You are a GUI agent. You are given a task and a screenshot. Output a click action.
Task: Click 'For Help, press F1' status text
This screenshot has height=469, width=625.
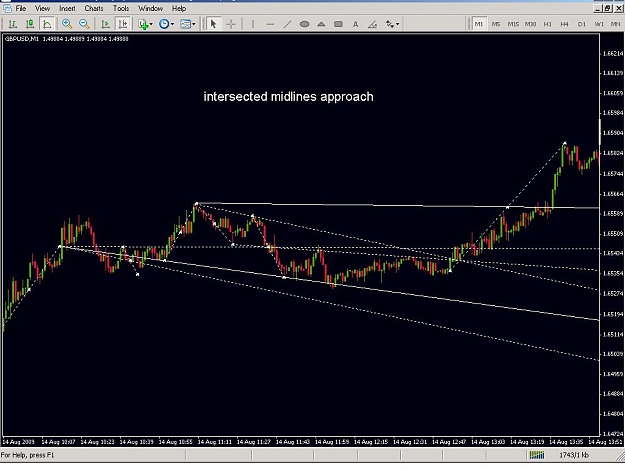point(27,455)
